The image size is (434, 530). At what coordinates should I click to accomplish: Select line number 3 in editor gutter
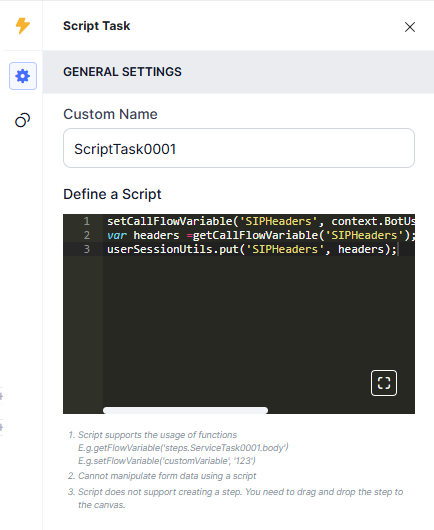pyautogui.click(x=87, y=249)
